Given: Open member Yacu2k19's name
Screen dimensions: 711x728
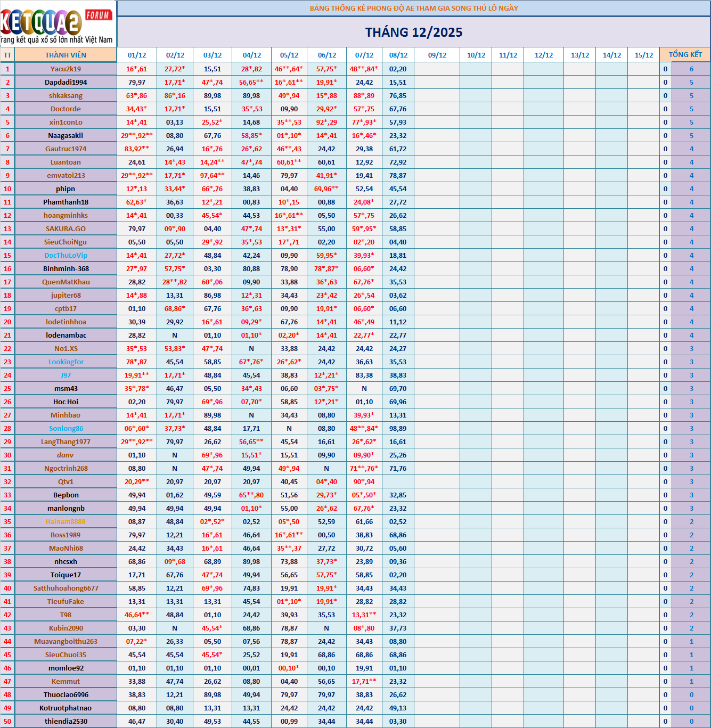Looking at the screenshot, I should (x=66, y=69).
